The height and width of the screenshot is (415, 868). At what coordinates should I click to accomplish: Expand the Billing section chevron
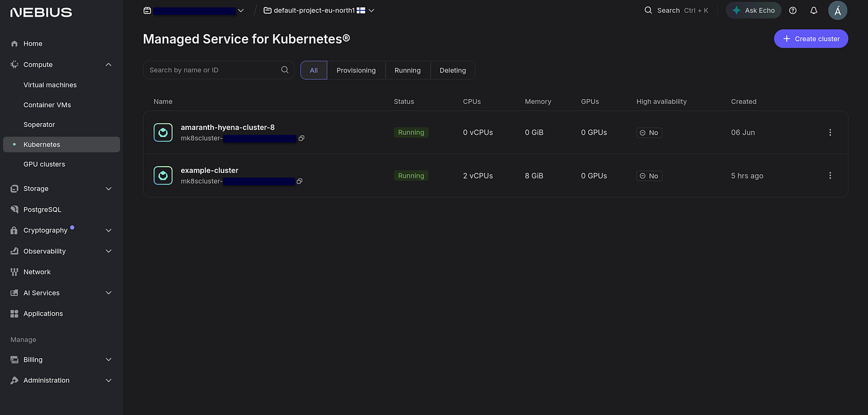click(108, 360)
